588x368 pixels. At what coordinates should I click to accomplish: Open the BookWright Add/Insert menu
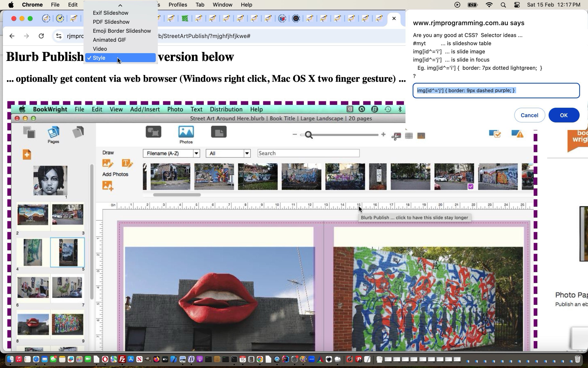pos(145,109)
